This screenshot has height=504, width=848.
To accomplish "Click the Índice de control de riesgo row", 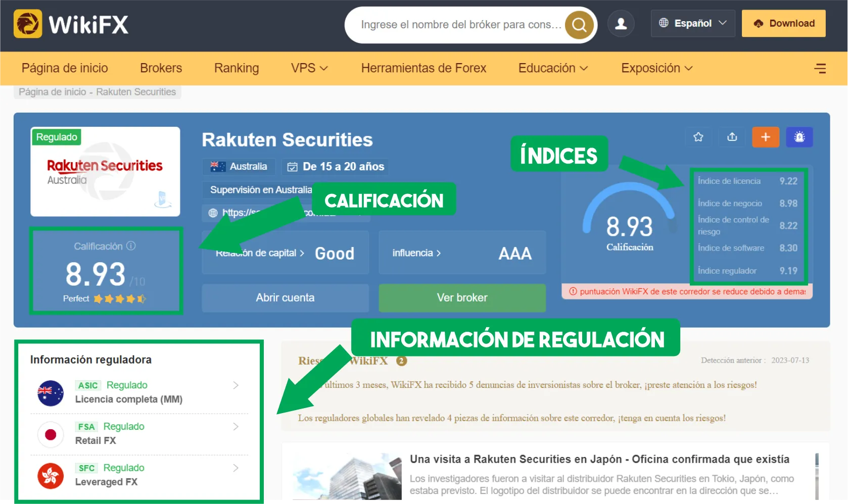I will pos(747,226).
